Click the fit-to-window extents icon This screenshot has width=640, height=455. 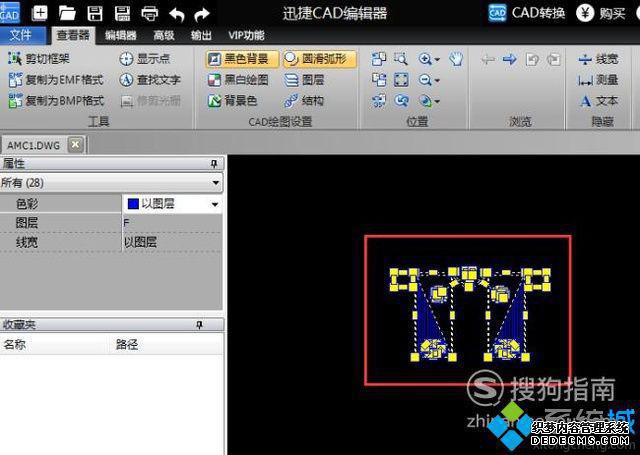click(x=401, y=80)
